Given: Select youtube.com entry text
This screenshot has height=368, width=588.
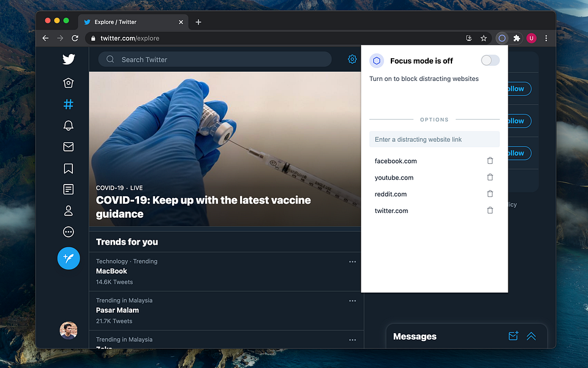Looking at the screenshot, I should (x=394, y=178).
